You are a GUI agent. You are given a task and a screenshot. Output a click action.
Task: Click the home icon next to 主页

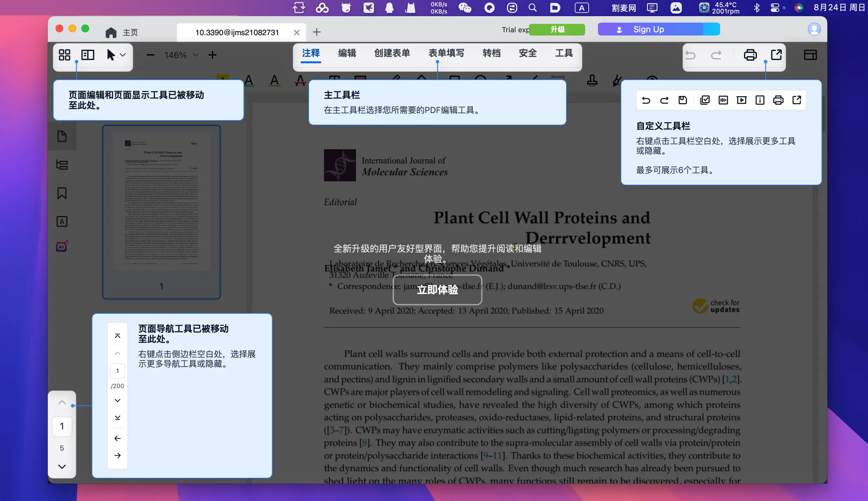[111, 32]
